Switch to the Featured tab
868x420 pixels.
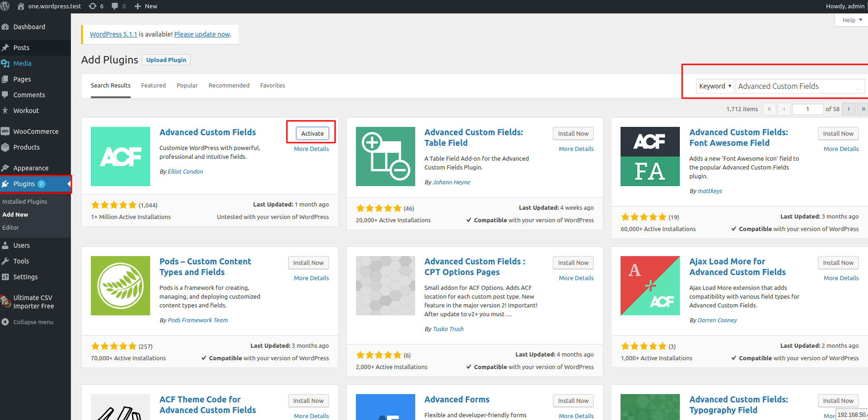[153, 86]
